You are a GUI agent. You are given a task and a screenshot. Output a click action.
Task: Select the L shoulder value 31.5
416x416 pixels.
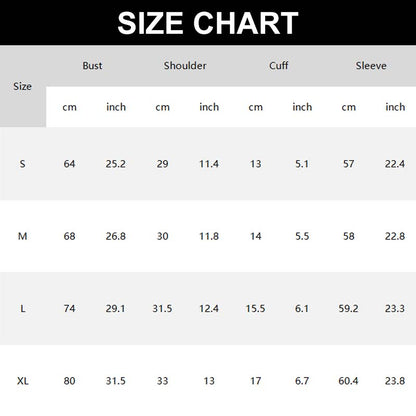point(162,309)
